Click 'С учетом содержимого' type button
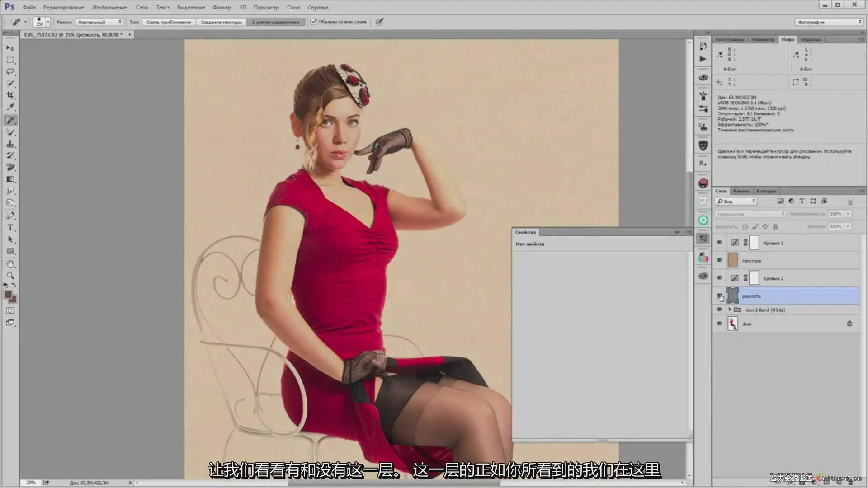The image size is (868, 488). click(275, 22)
